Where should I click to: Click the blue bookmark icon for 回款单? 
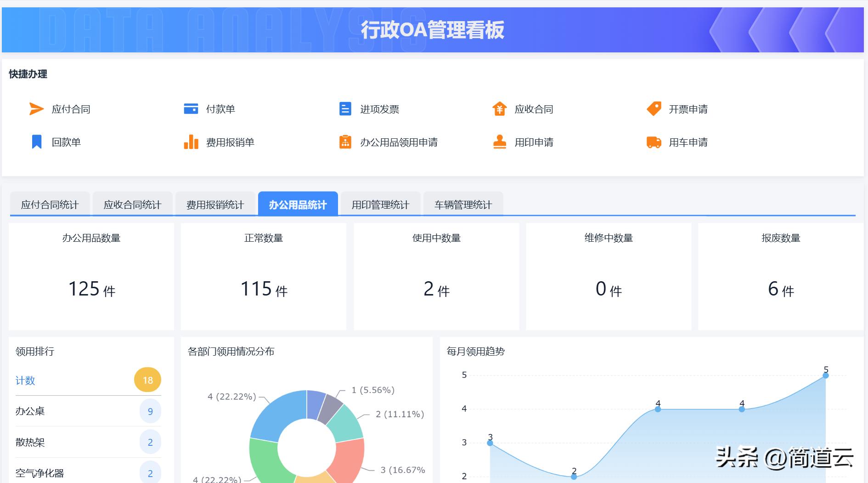click(x=36, y=142)
